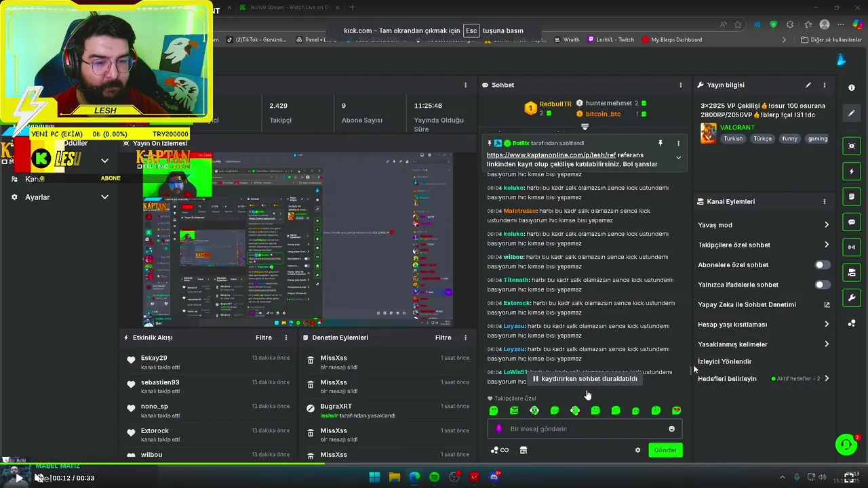Click the VALORANT category link

737,127
